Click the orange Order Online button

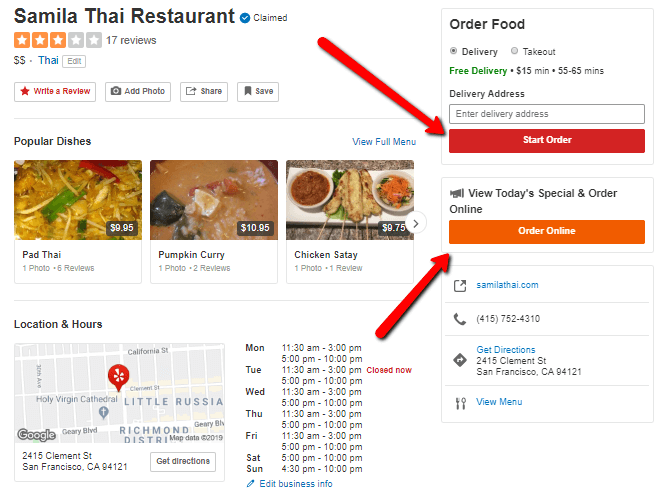tap(547, 232)
